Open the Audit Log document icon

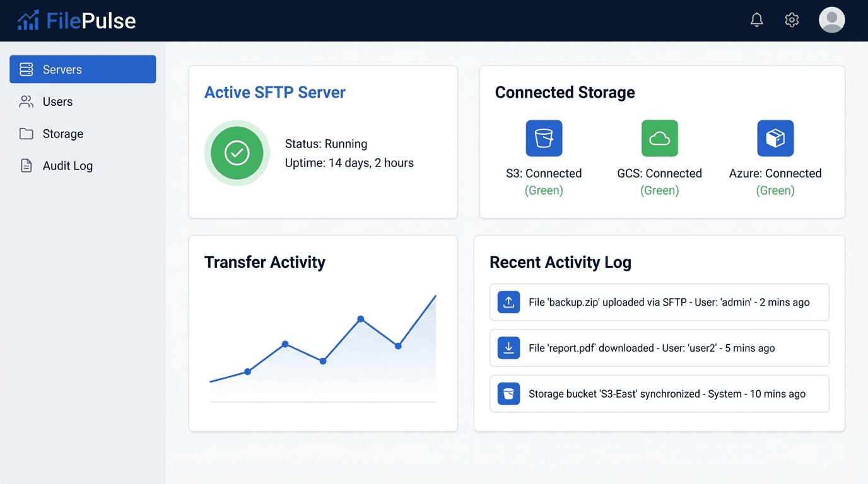(26, 166)
